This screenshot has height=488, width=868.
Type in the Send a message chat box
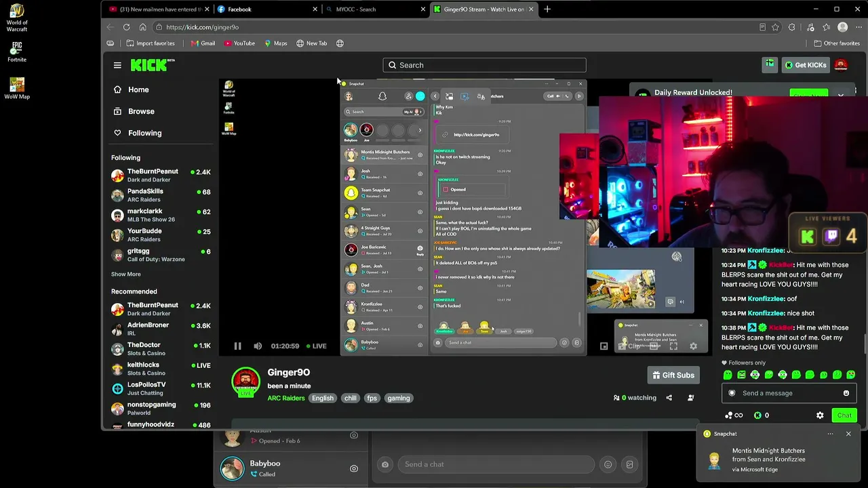click(x=788, y=393)
